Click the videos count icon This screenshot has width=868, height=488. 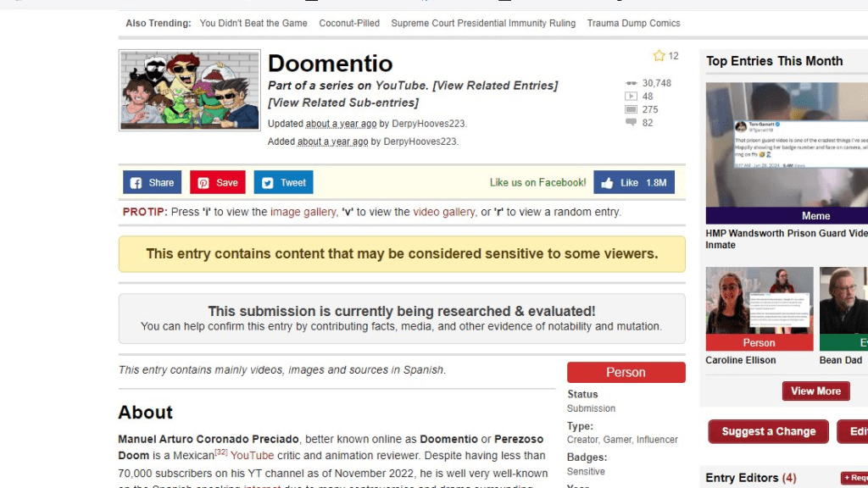pos(631,97)
